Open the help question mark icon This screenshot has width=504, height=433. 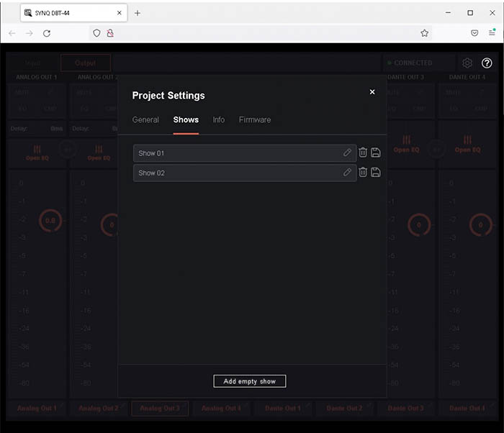[x=487, y=63]
